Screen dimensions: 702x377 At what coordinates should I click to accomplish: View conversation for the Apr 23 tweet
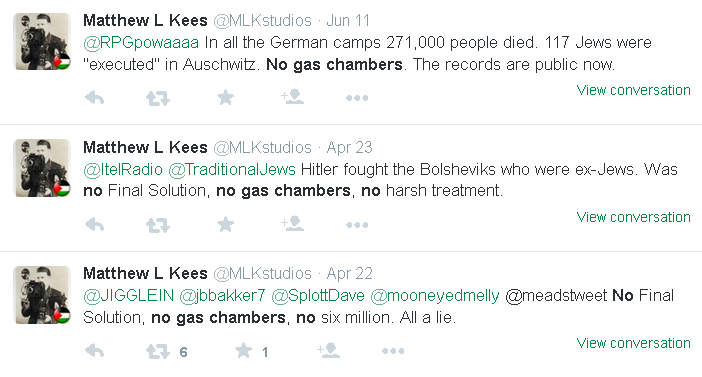click(x=634, y=217)
